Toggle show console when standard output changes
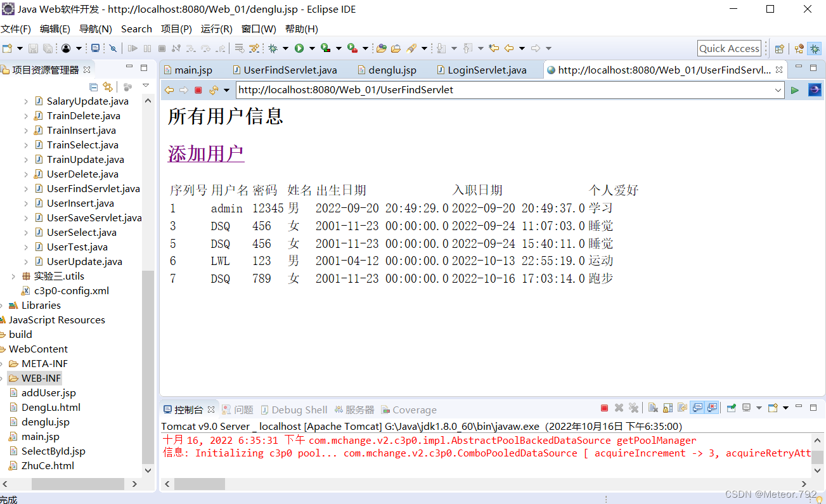 [x=696, y=408]
